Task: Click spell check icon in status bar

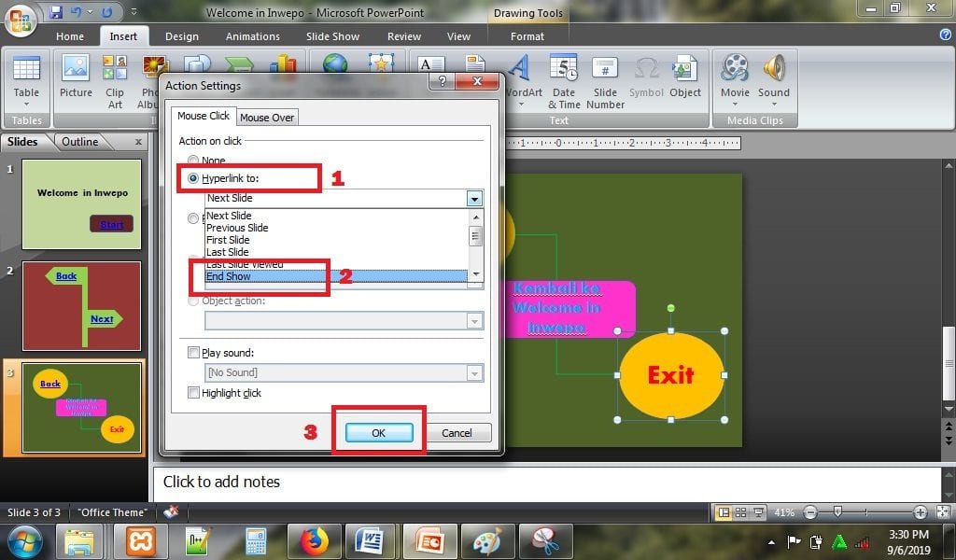Action: pyautogui.click(x=172, y=511)
